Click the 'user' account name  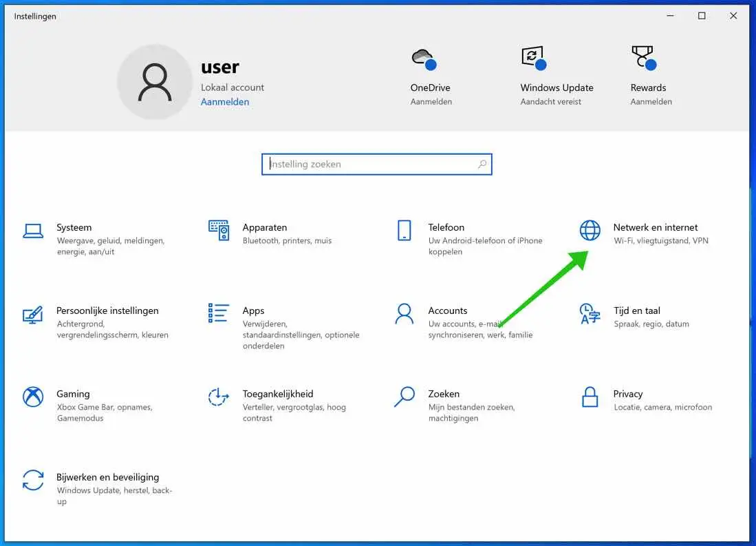click(220, 67)
